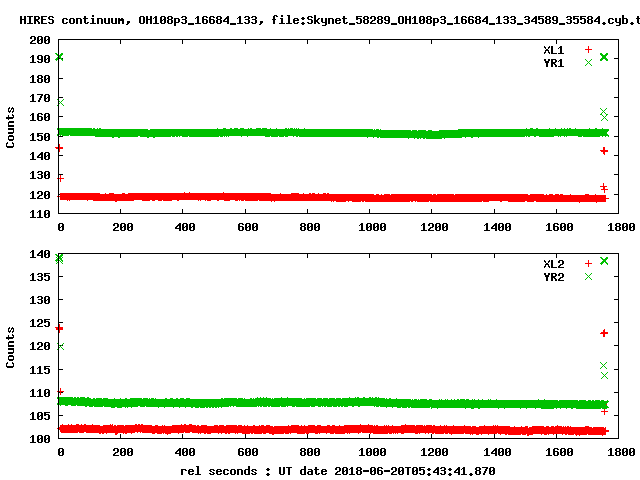Click the red XL2 data band near 102 counts
This screenshot has height=480, width=640.
pos(333,429)
